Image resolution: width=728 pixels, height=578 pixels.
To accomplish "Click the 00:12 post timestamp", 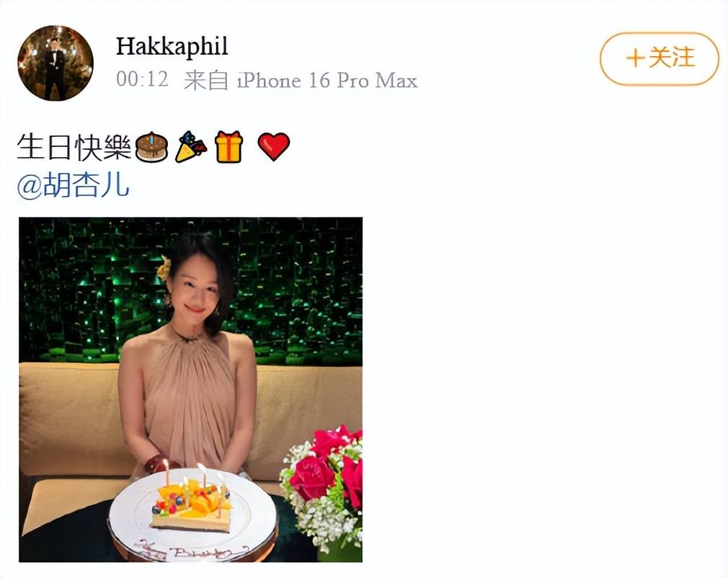I will [x=142, y=79].
